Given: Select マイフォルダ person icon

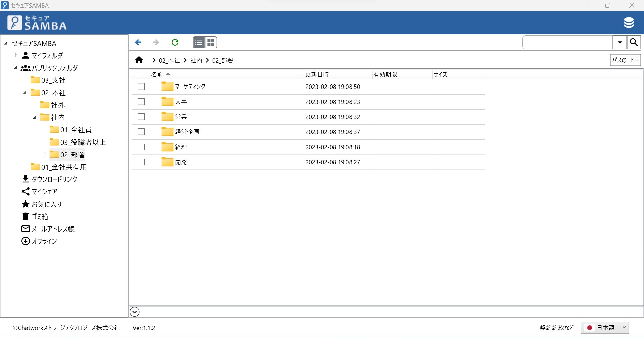Looking at the screenshot, I should pyautogui.click(x=25, y=55).
